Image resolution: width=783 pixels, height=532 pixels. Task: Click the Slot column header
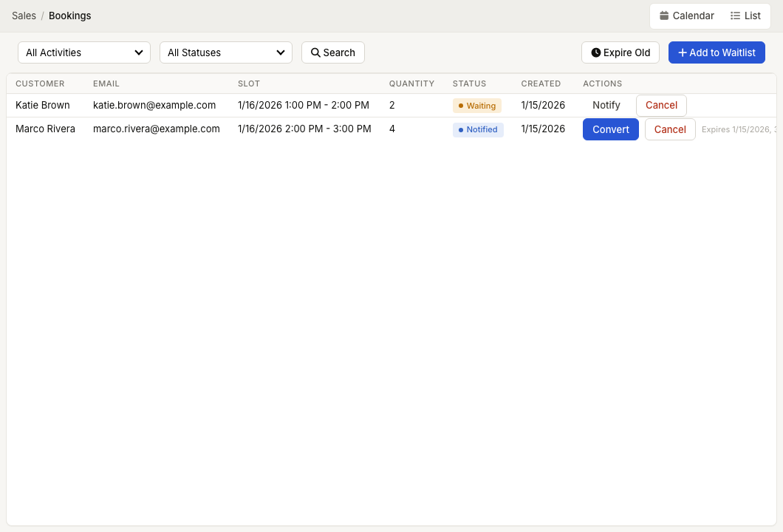coord(249,84)
